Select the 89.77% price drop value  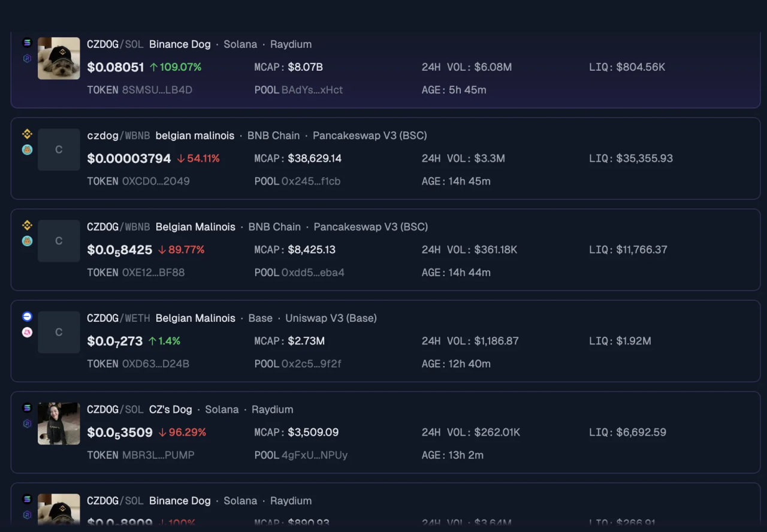tap(186, 250)
